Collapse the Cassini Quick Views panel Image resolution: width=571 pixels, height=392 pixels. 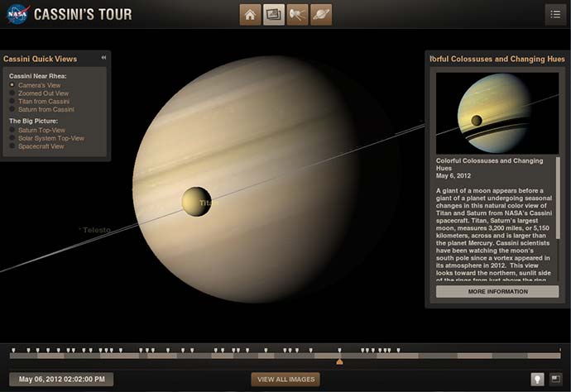coord(103,58)
